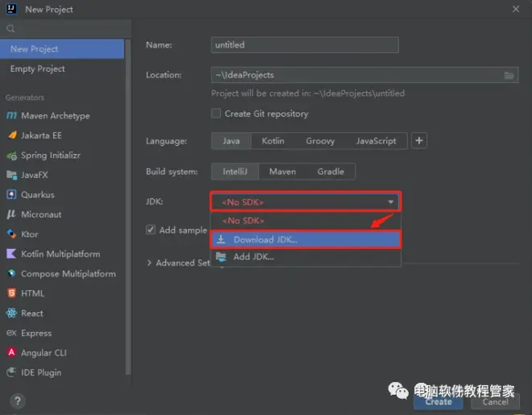Click the Cancel button
This screenshot has height=415, width=532.
coord(495,401)
